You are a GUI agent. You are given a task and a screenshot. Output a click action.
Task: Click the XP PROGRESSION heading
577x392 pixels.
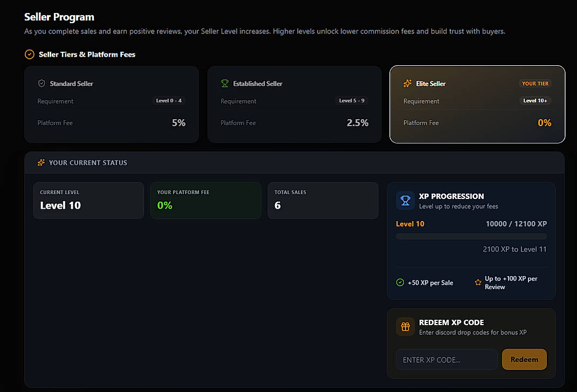(451, 196)
